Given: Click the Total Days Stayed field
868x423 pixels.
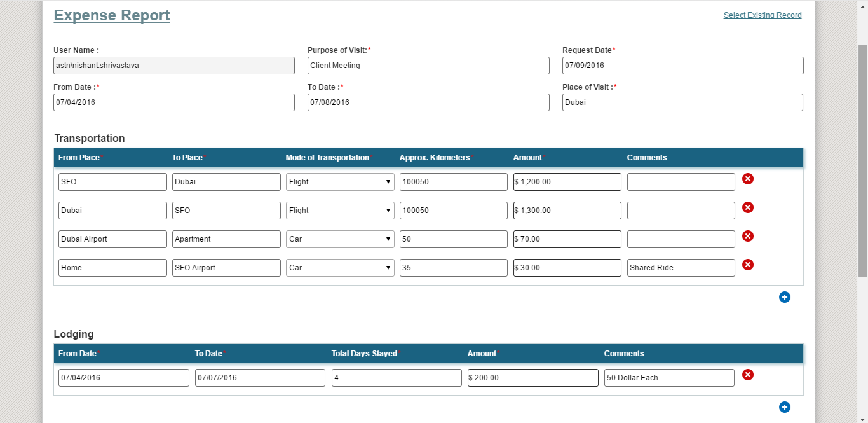Looking at the screenshot, I should click(397, 378).
